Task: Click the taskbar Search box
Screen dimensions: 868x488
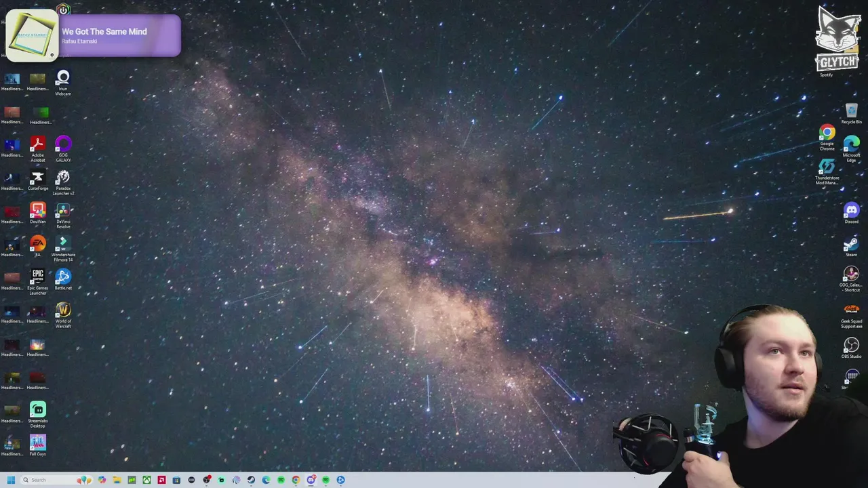Action: [x=56, y=480]
